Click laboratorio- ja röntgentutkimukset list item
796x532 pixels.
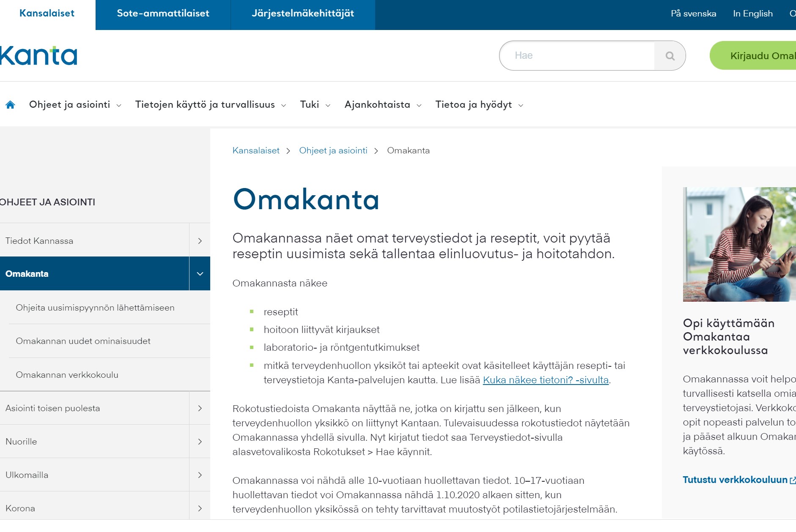[341, 347]
